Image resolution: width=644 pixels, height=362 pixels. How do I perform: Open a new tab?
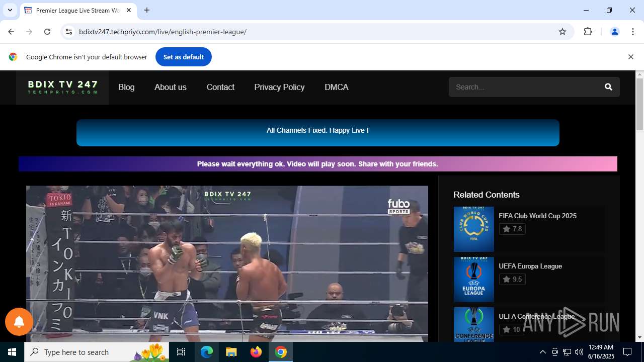[x=147, y=10]
